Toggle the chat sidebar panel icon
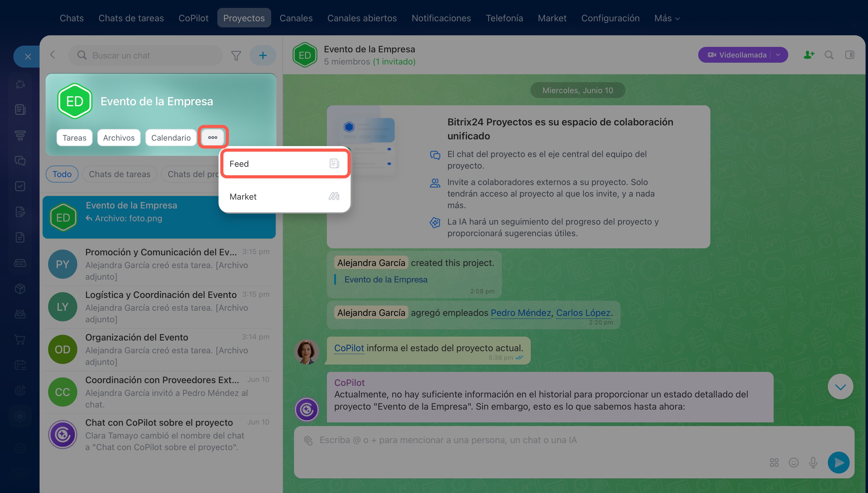Viewport: 868px width, 493px height. click(x=850, y=55)
